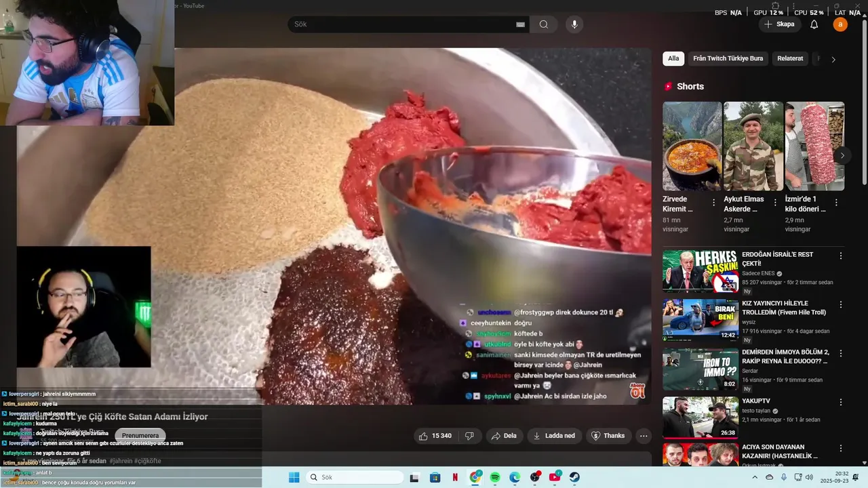Open Kız Yayıncıyı Hileyle Trolledim video
The image size is (868, 488).
pyautogui.click(x=784, y=308)
